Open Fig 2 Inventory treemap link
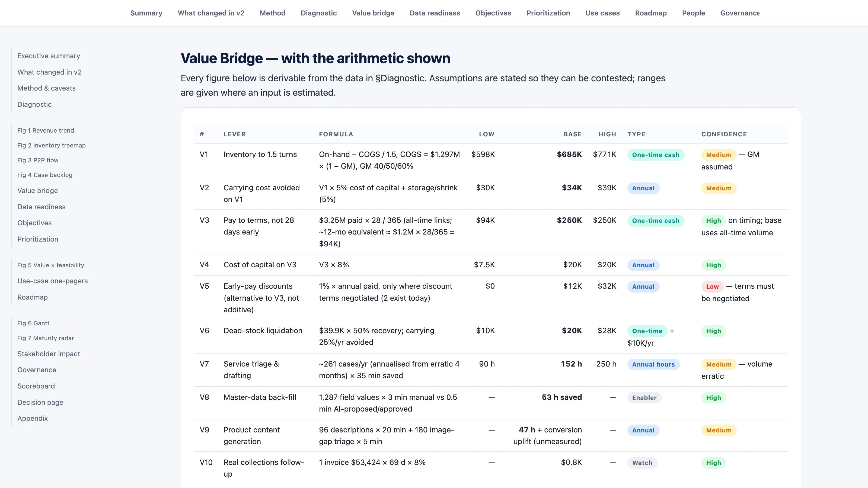 coord(52,145)
